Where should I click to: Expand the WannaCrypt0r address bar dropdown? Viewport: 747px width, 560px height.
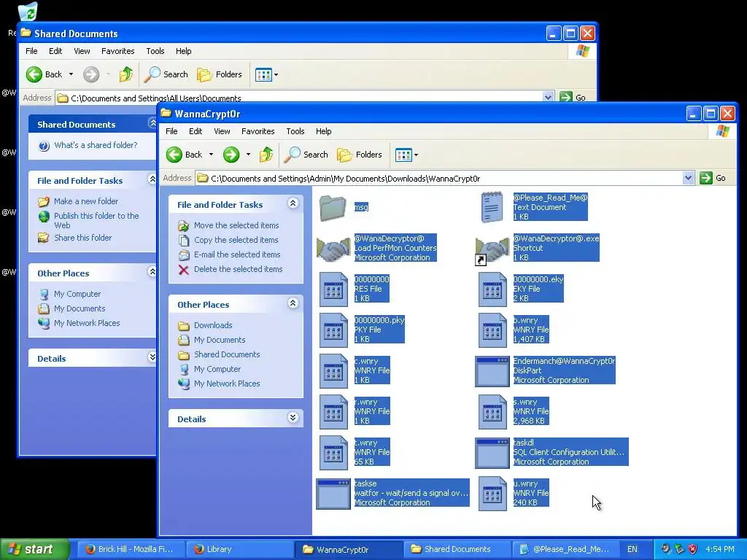point(688,178)
